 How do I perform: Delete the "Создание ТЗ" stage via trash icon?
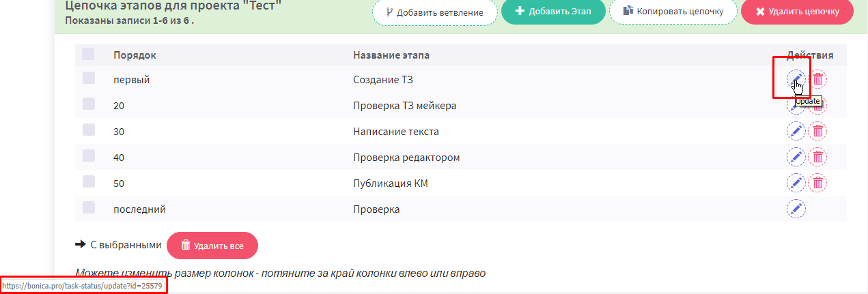point(817,79)
